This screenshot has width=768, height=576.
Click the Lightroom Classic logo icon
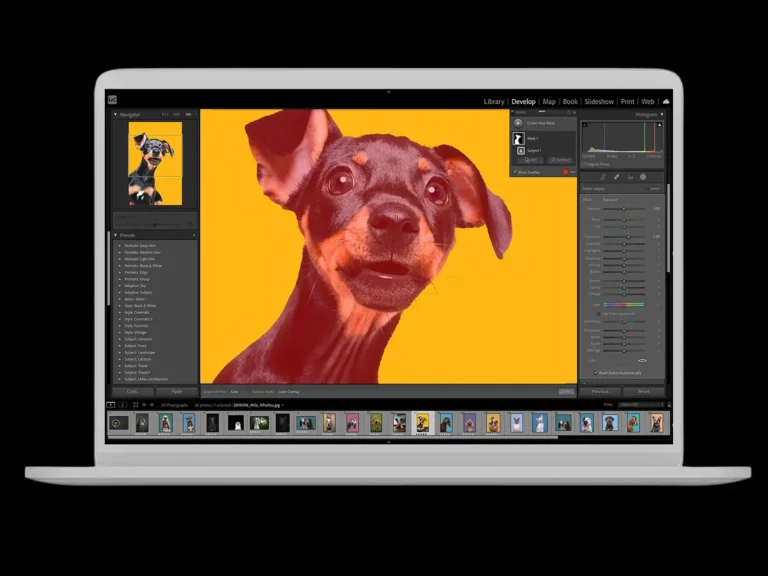[x=113, y=100]
